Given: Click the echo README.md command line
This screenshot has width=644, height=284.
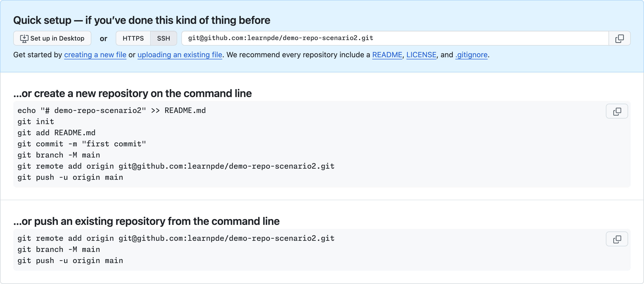Looking at the screenshot, I should pos(111,110).
